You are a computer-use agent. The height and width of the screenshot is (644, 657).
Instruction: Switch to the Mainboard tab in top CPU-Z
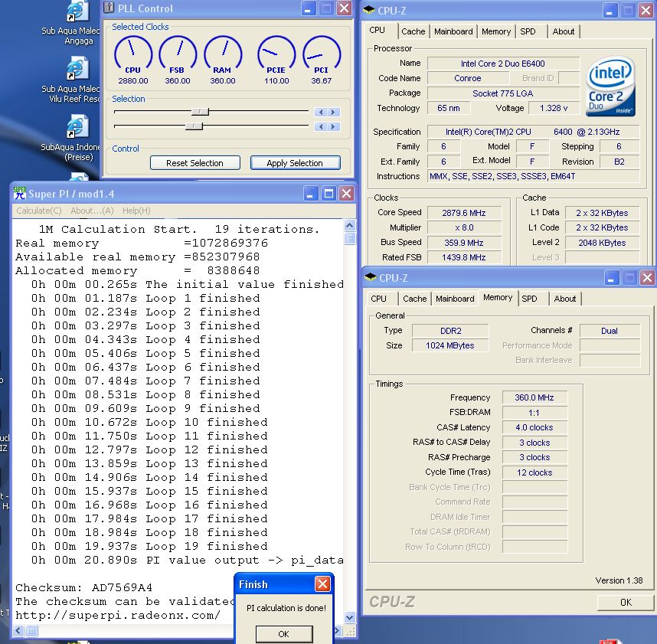tap(453, 31)
